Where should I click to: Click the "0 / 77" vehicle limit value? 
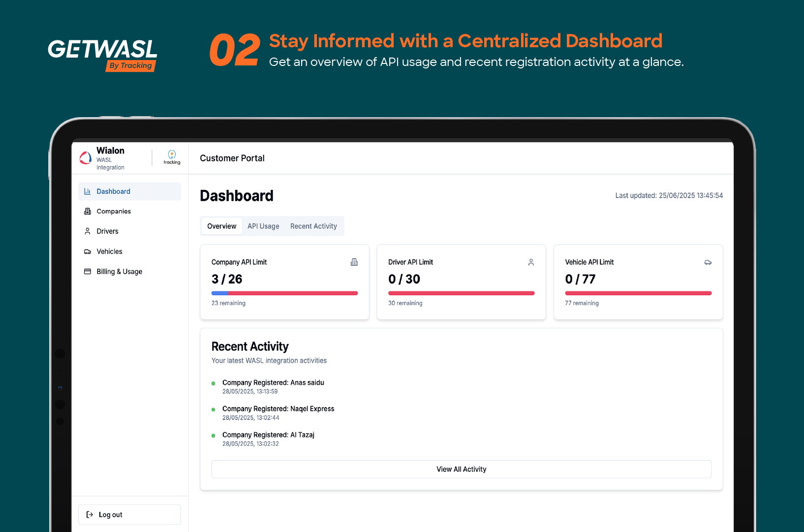click(x=580, y=280)
